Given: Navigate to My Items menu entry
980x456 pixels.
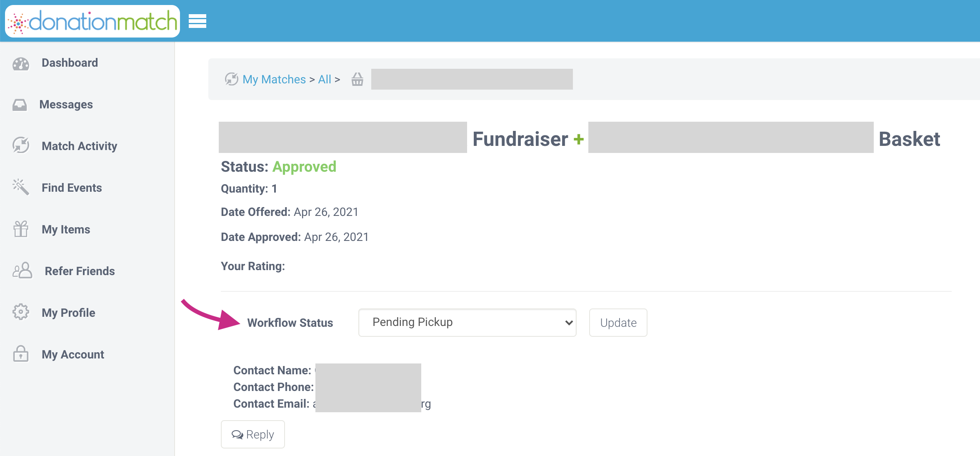Looking at the screenshot, I should 66,230.
